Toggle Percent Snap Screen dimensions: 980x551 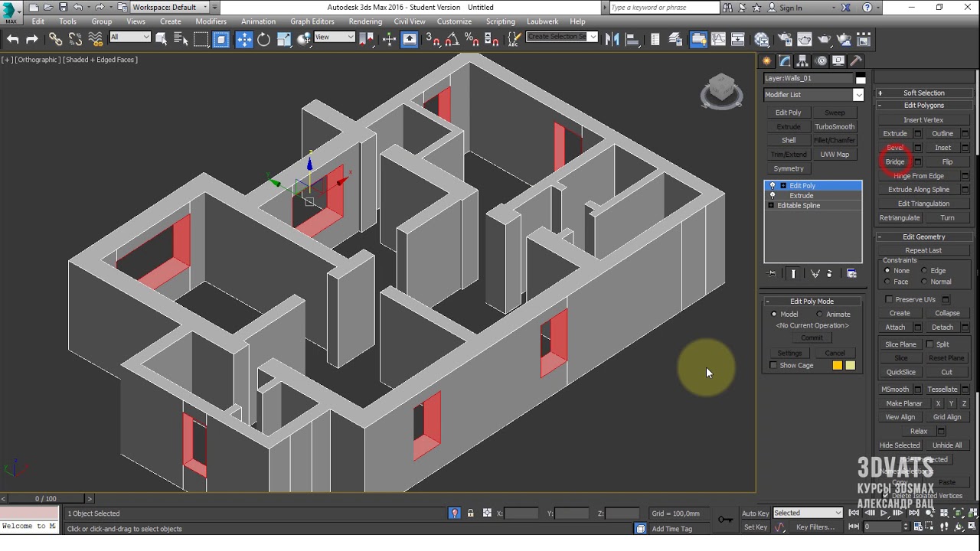[472, 39]
